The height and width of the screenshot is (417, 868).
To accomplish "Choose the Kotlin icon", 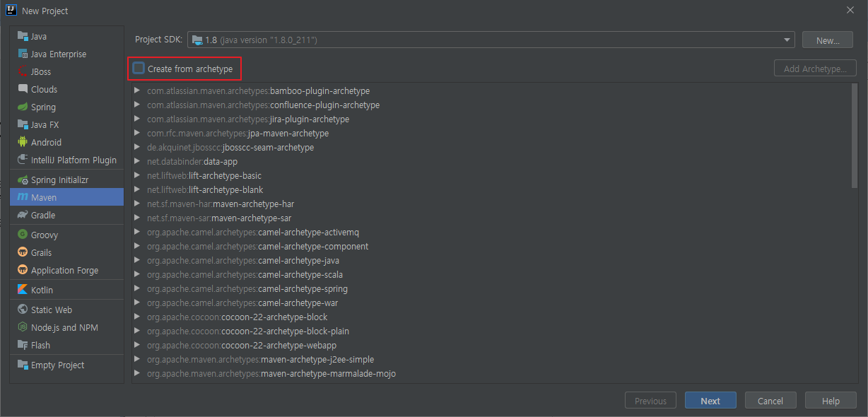I will tap(23, 290).
